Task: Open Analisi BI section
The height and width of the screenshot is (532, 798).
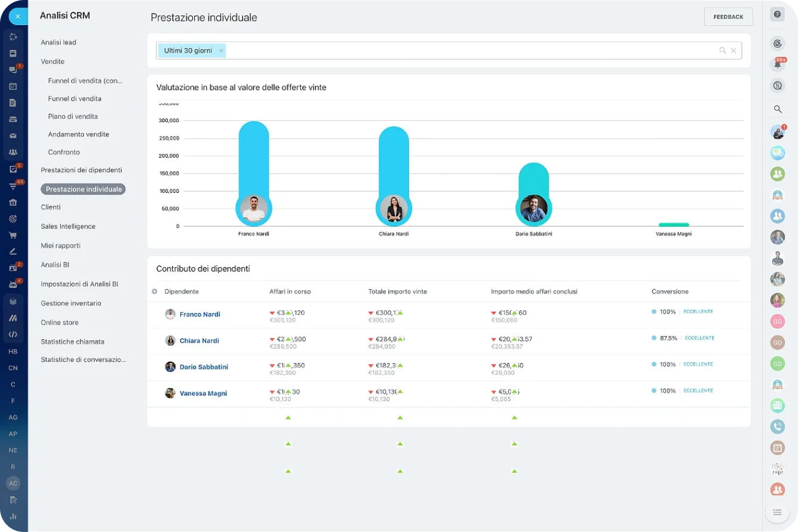Action: [x=55, y=264]
